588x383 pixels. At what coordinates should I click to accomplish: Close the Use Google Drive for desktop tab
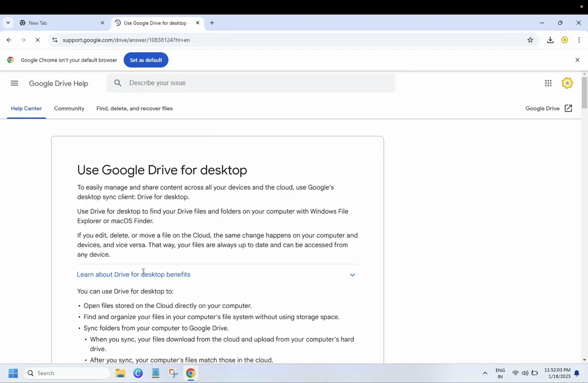click(198, 23)
